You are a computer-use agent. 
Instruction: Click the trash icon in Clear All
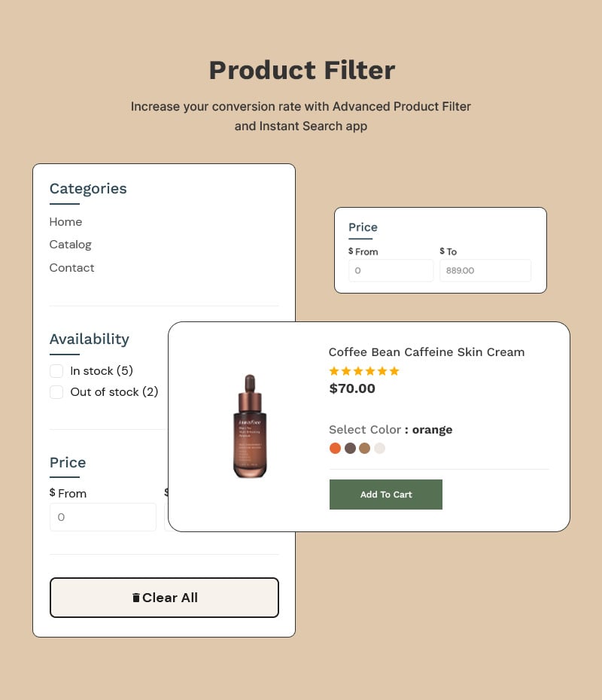click(135, 597)
